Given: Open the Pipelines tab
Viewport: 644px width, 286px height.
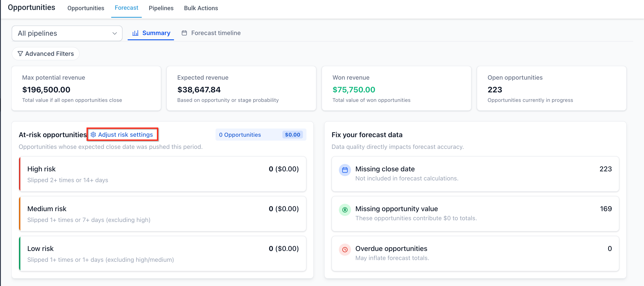Looking at the screenshot, I should 161,8.
